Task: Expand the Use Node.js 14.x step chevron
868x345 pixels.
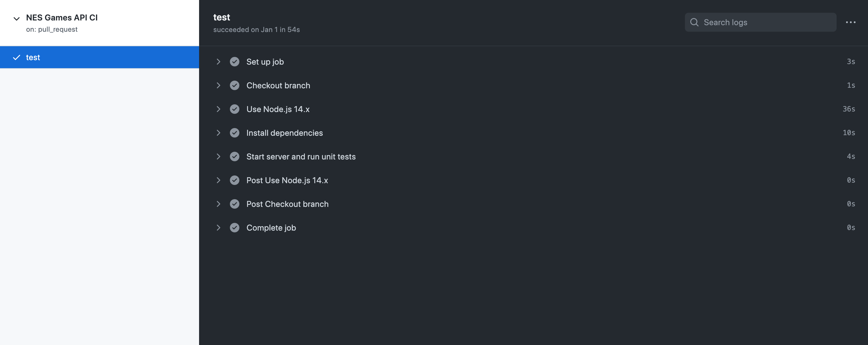Action: point(218,109)
